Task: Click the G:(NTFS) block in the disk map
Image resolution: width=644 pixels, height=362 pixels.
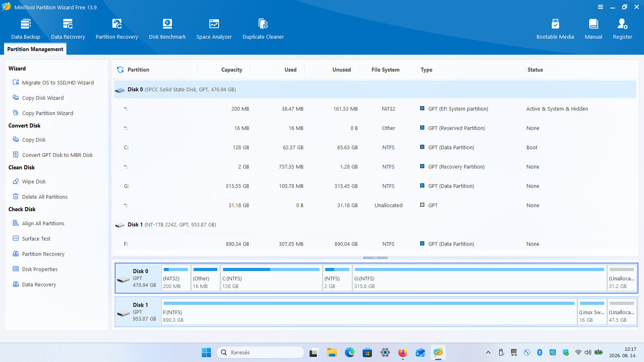Action: click(479, 278)
